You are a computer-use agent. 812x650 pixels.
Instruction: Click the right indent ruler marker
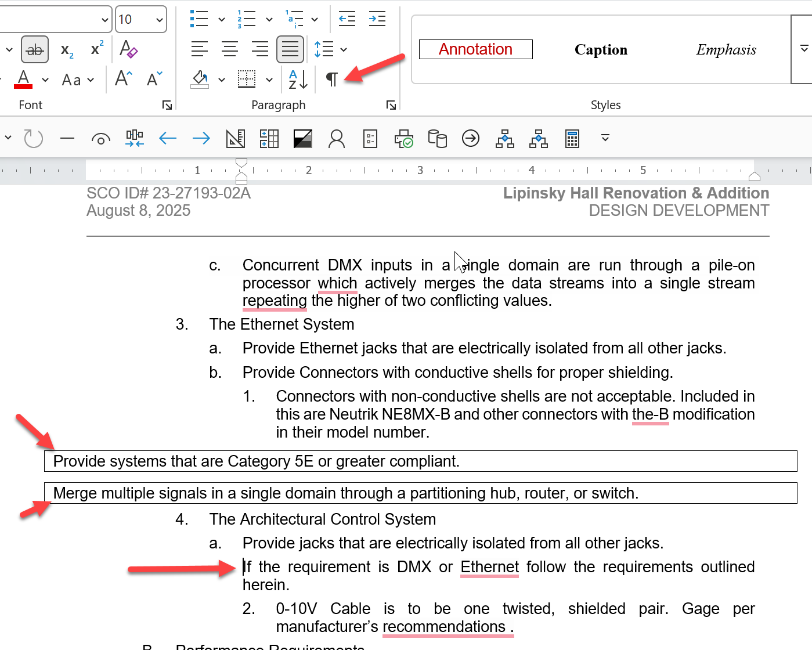tap(755, 176)
